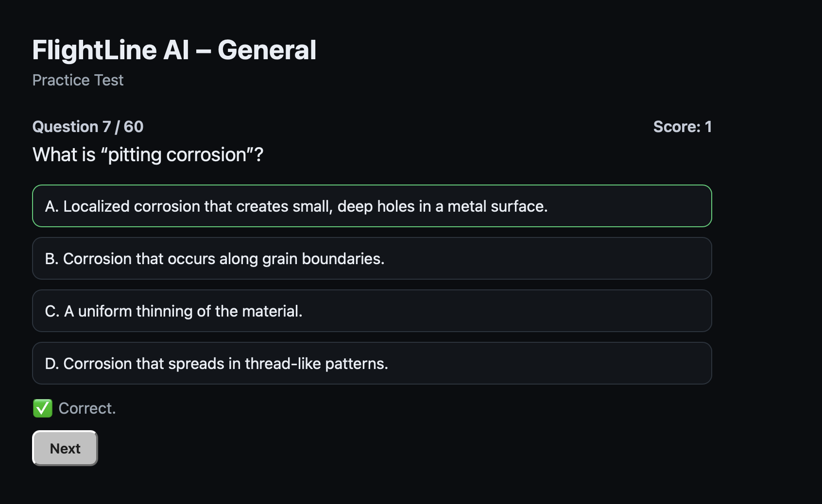This screenshot has width=822, height=504.
Task: Click the letter "A." of the first answer
Action: point(51,206)
